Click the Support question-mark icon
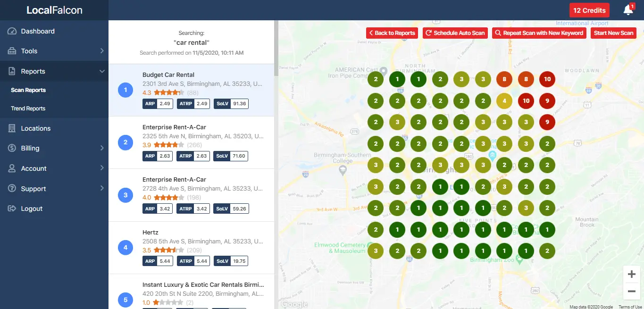Image resolution: width=644 pixels, height=309 pixels. (x=12, y=189)
